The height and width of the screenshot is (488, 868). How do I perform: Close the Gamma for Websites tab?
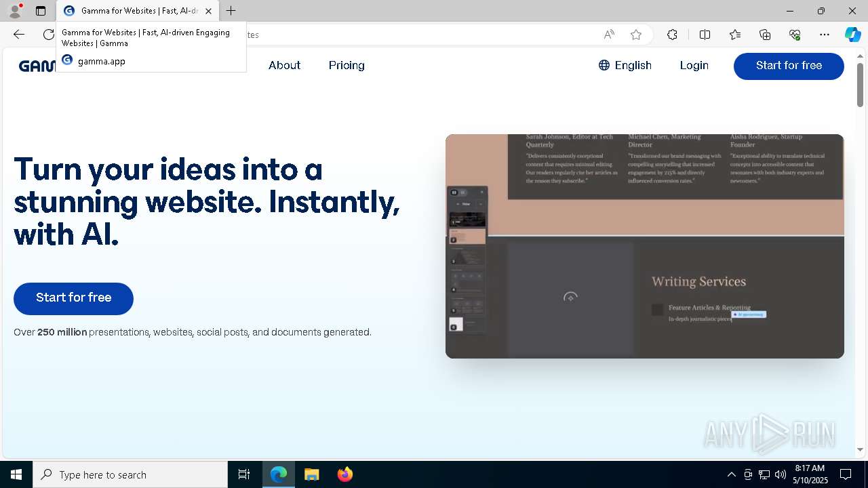pos(208,11)
